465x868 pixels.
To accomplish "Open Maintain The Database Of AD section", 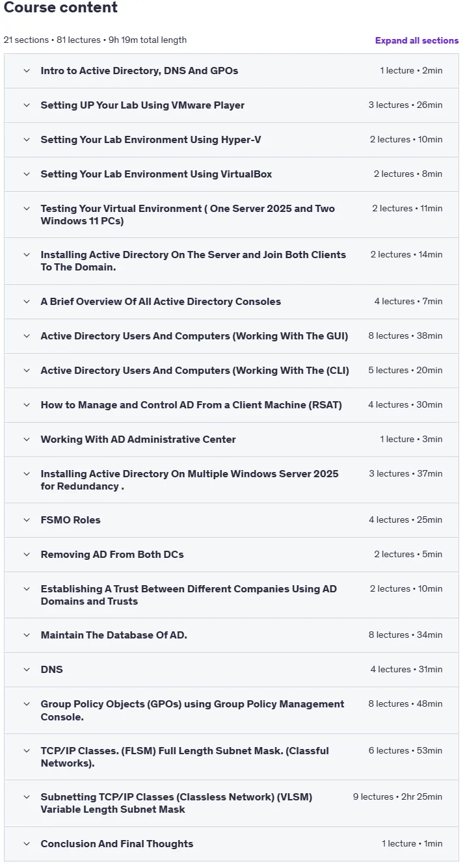I will point(114,635).
